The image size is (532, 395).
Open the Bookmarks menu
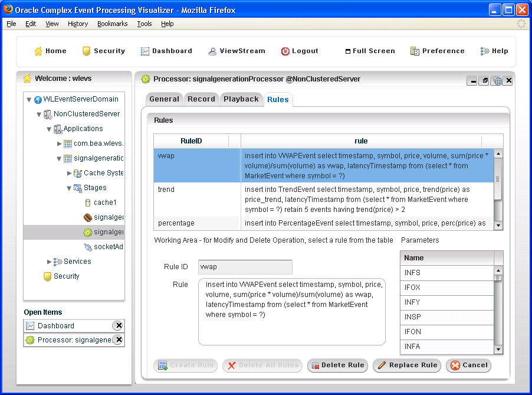[x=112, y=24]
